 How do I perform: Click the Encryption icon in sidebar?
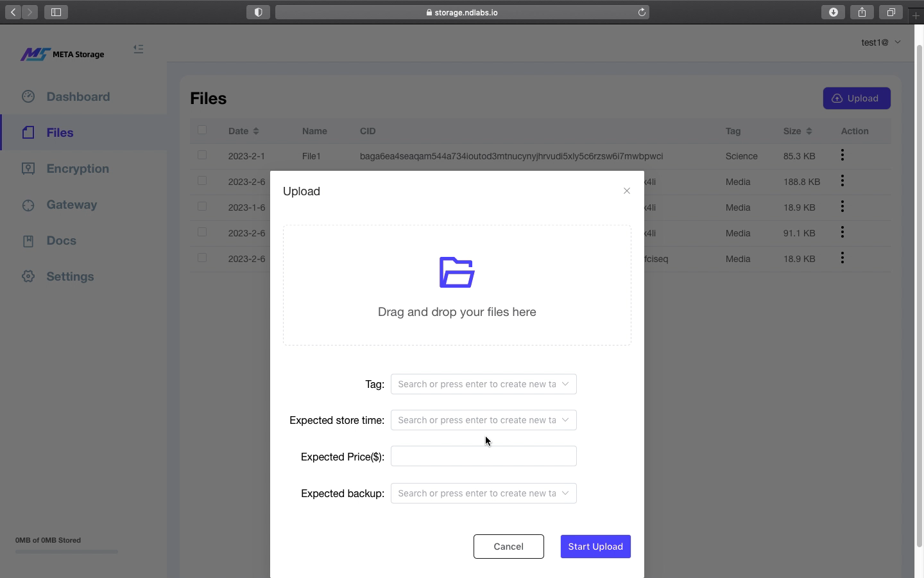(28, 168)
